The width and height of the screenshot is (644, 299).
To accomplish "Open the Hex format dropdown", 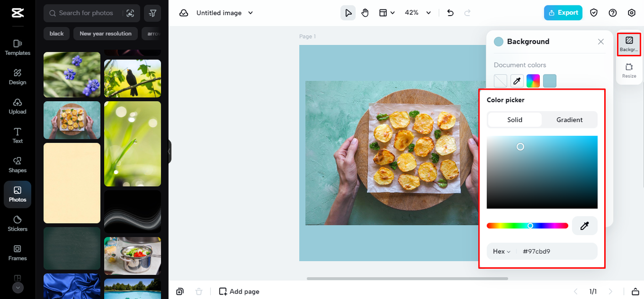I will tap(502, 251).
